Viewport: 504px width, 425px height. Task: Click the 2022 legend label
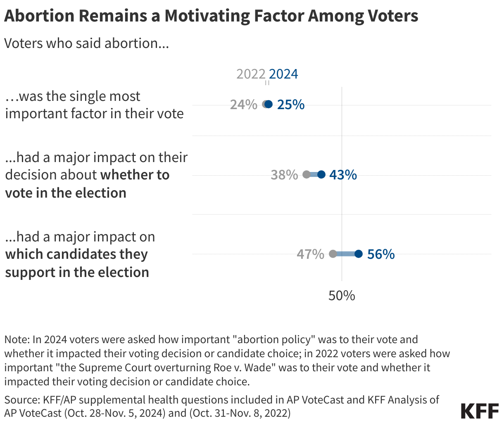click(251, 74)
